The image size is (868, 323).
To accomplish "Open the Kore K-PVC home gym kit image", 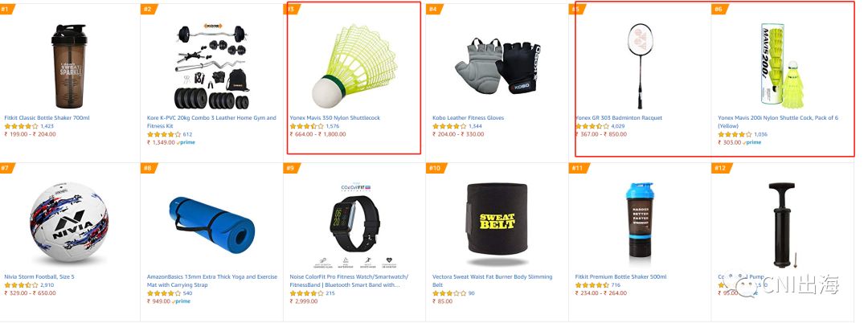I will 212,66.
